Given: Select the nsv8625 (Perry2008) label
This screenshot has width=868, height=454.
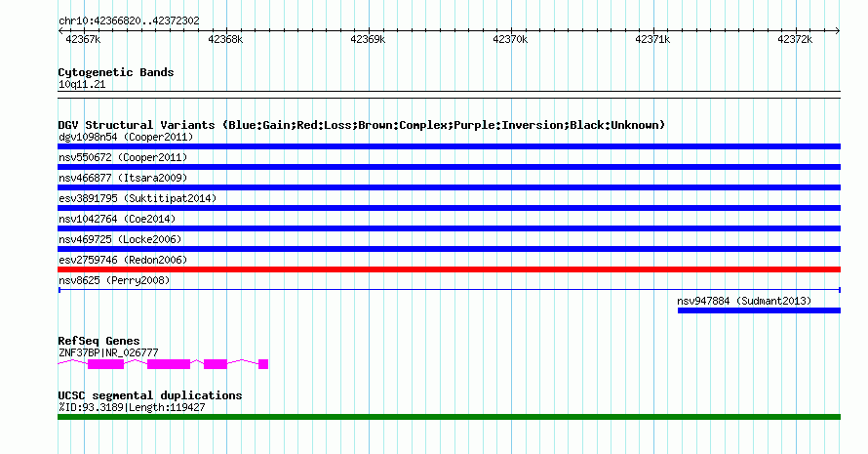Looking at the screenshot, I should (x=114, y=280).
